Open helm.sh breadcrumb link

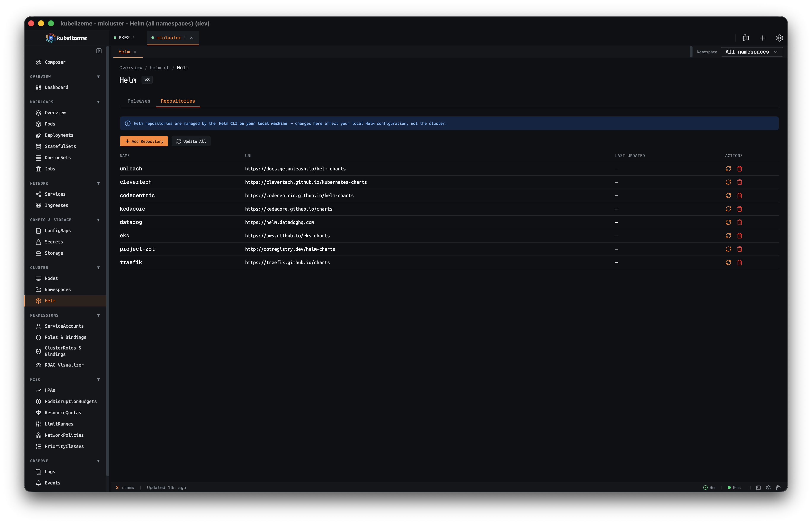pos(160,68)
